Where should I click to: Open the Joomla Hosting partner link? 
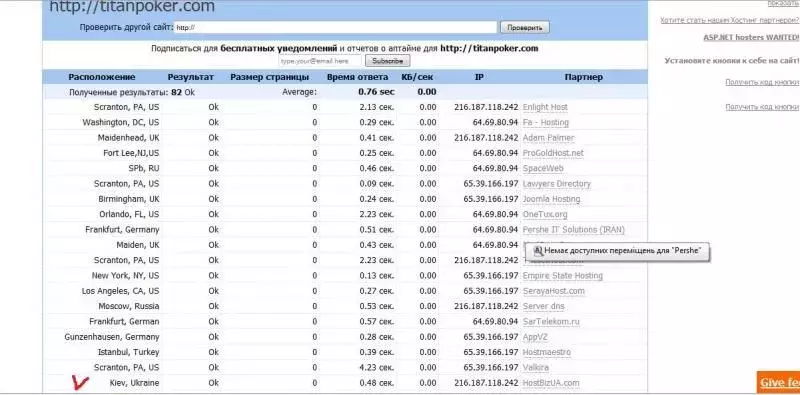tap(552, 199)
